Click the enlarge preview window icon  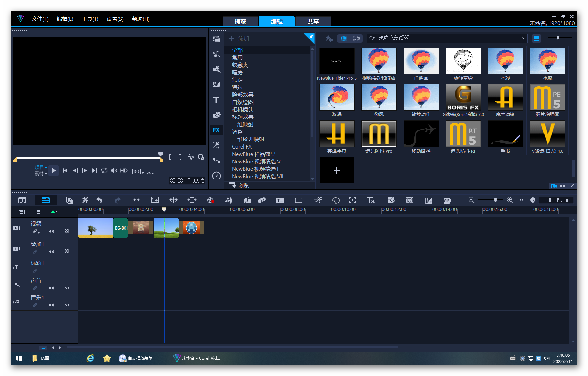click(x=201, y=157)
